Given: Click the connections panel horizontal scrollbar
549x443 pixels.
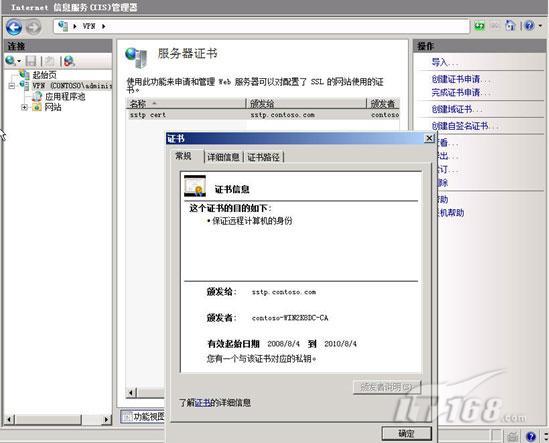Looking at the screenshot, I should [x=57, y=419].
